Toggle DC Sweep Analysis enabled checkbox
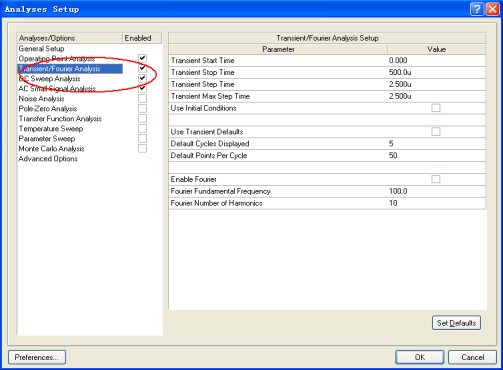Image resolution: width=503 pixels, height=370 pixels. 142,78
